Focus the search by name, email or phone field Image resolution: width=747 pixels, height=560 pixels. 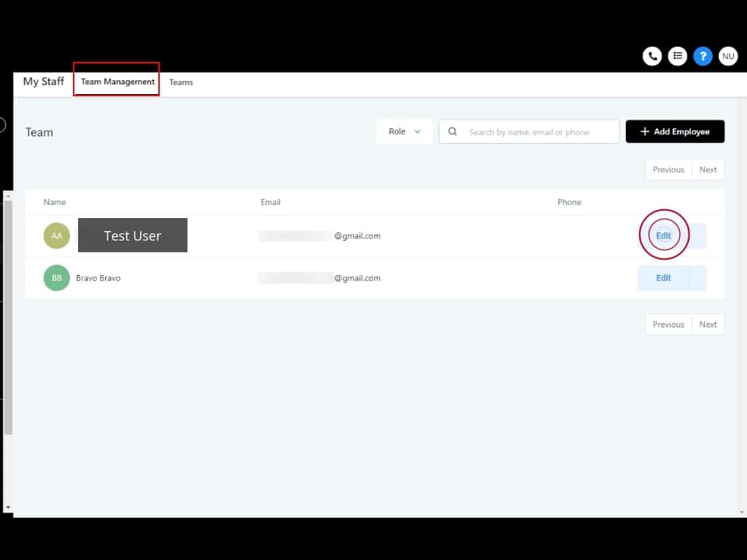[x=540, y=132]
